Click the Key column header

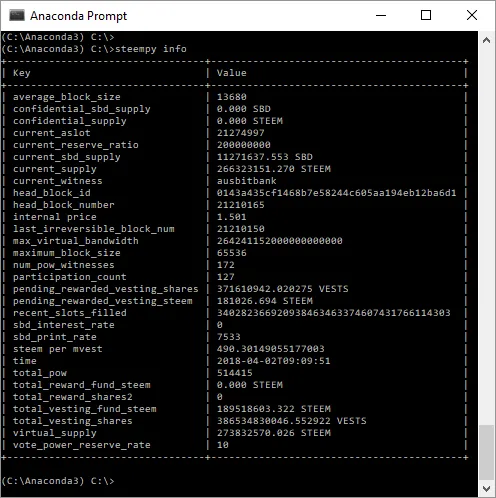coord(22,73)
